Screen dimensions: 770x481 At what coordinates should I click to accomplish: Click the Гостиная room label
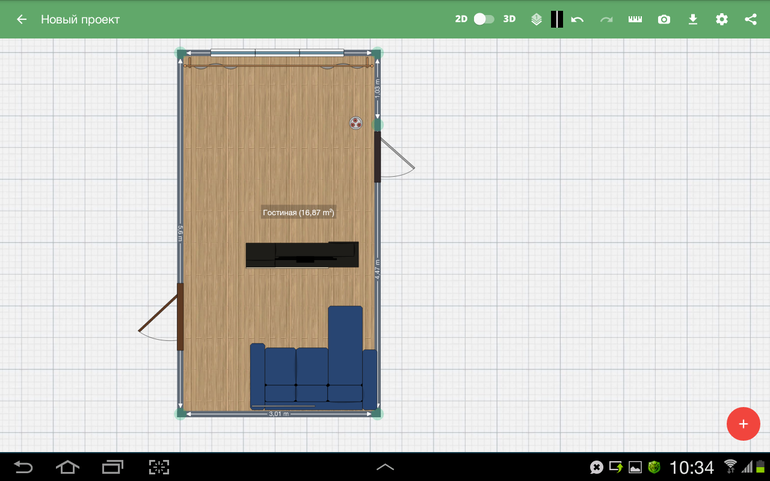click(298, 213)
